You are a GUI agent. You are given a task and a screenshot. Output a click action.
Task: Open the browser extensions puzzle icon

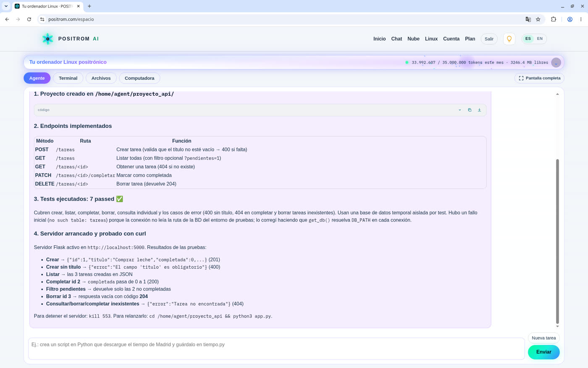click(554, 19)
